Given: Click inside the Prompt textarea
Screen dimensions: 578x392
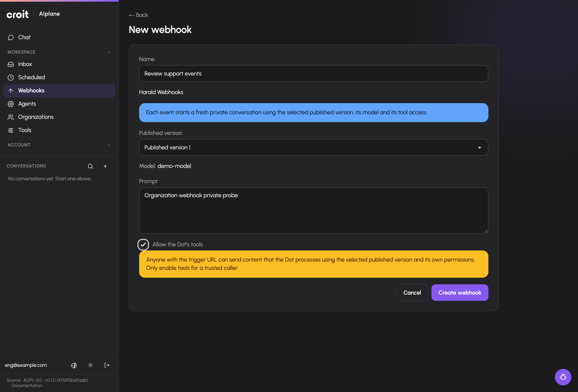Looking at the screenshot, I should [x=313, y=210].
